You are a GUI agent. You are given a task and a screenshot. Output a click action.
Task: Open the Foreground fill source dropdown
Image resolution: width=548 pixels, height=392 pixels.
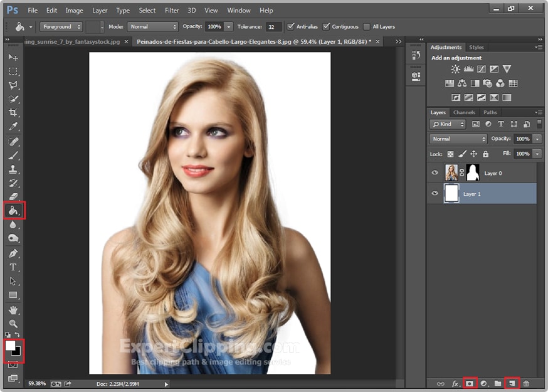[61, 27]
